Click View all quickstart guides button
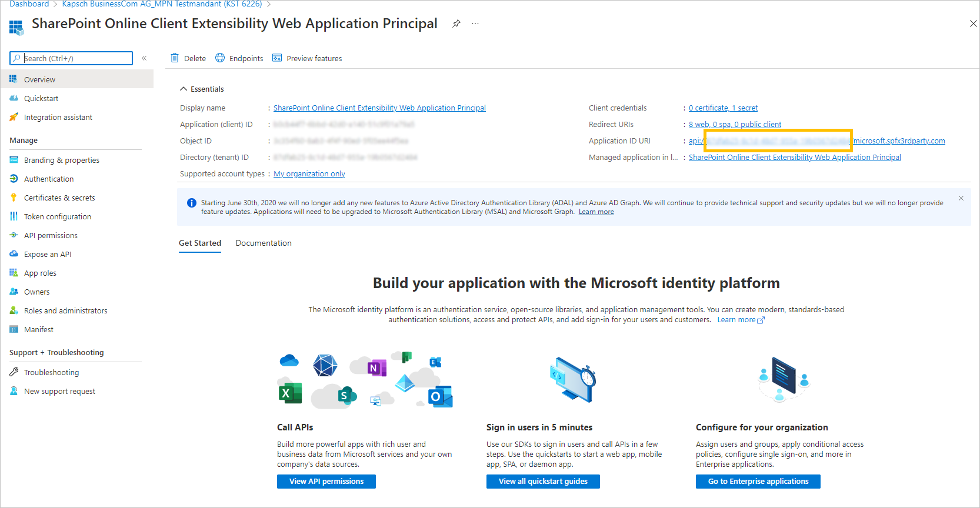980x508 pixels. [x=543, y=482]
